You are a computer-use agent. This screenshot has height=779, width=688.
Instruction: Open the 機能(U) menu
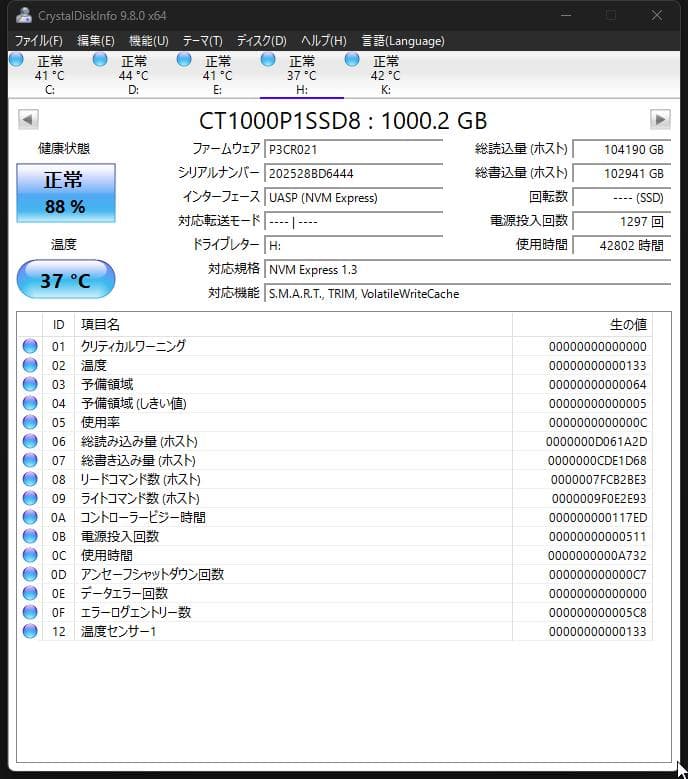(x=149, y=41)
